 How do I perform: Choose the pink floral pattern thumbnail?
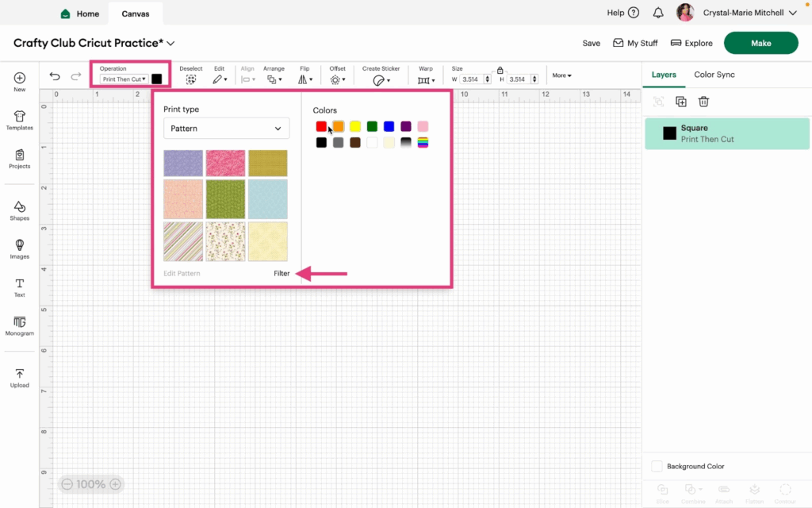[x=225, y=164]
